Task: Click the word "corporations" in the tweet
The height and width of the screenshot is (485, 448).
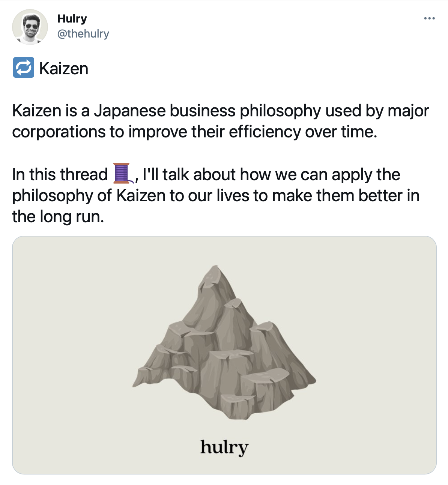Action: point(59,132)
